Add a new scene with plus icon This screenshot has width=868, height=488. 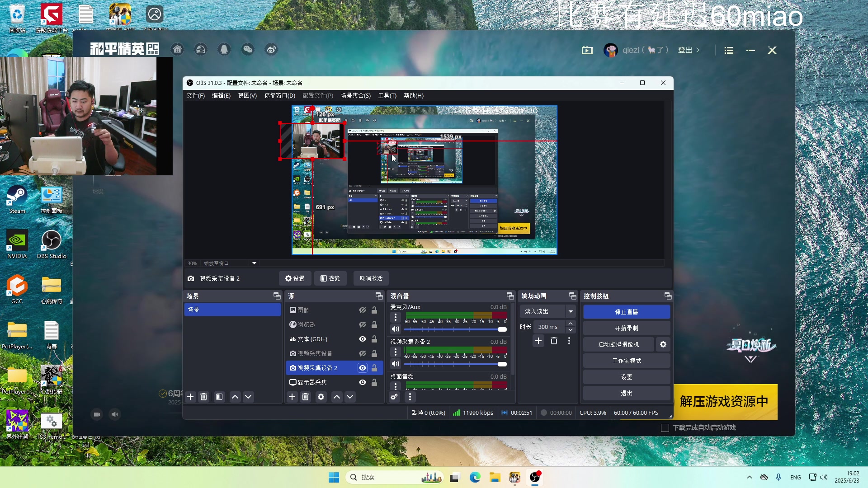[190, 397]
